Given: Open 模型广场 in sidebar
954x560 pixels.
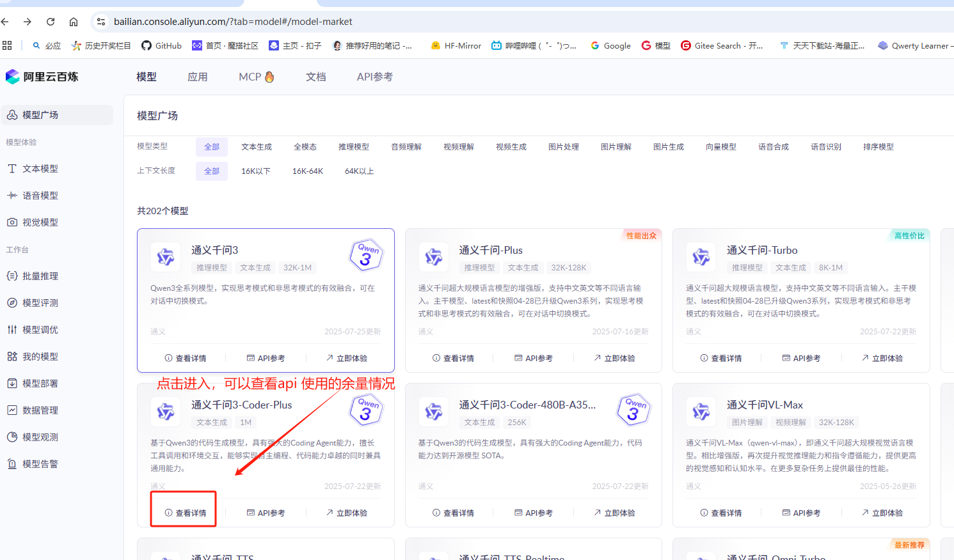Looking at the screenshot, I should (x=57, y=115).
